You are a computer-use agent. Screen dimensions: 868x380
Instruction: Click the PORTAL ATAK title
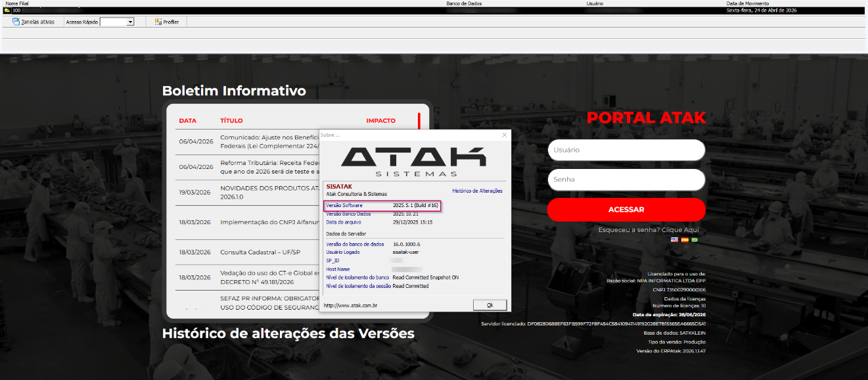coord(646,118)
